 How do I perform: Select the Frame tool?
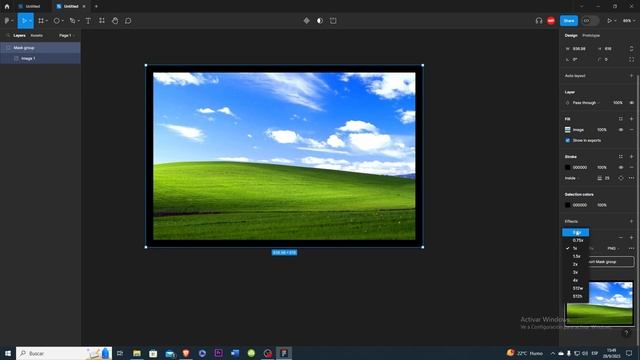(x=41, y=21)
